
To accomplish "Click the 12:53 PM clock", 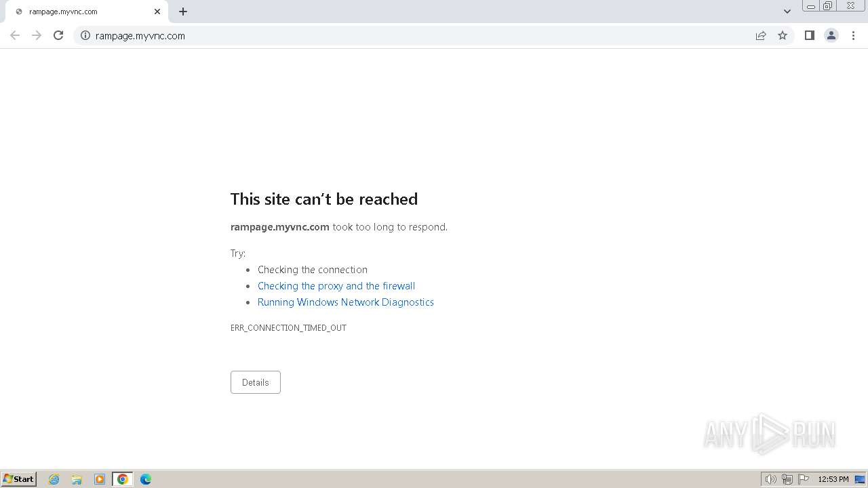I will (833, 479).
